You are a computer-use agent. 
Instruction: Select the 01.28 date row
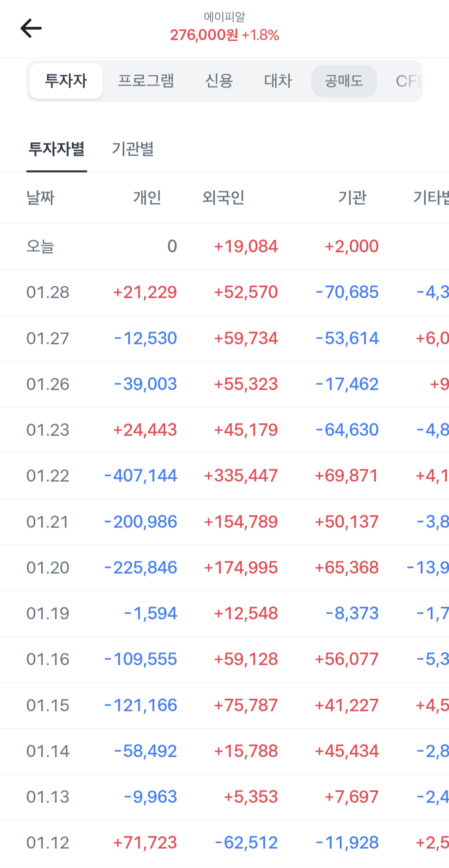(224, 293)
